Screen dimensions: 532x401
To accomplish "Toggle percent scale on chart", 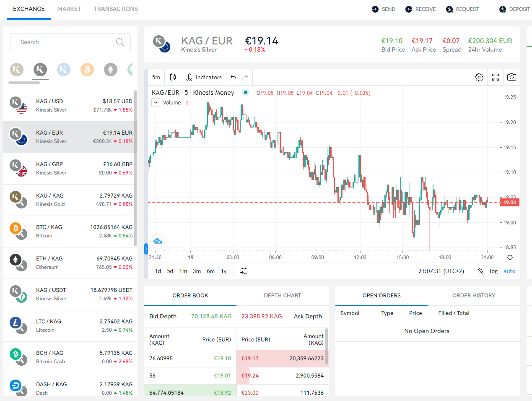I will [481, 271].
